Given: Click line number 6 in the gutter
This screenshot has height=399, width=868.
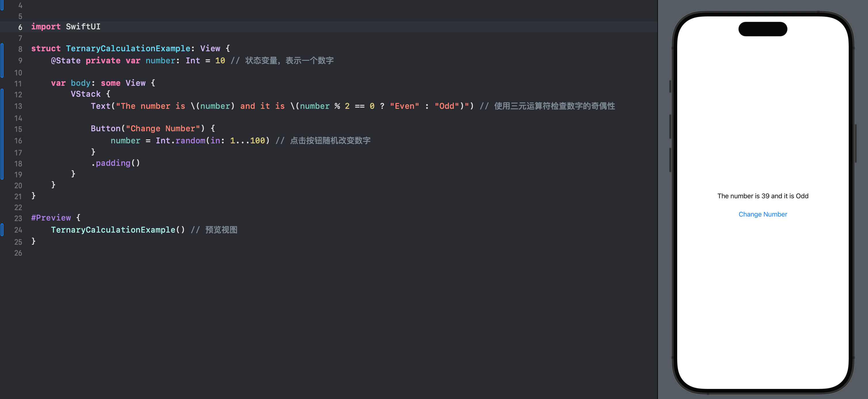Looking at the screenshot, I should coord(20,27).
